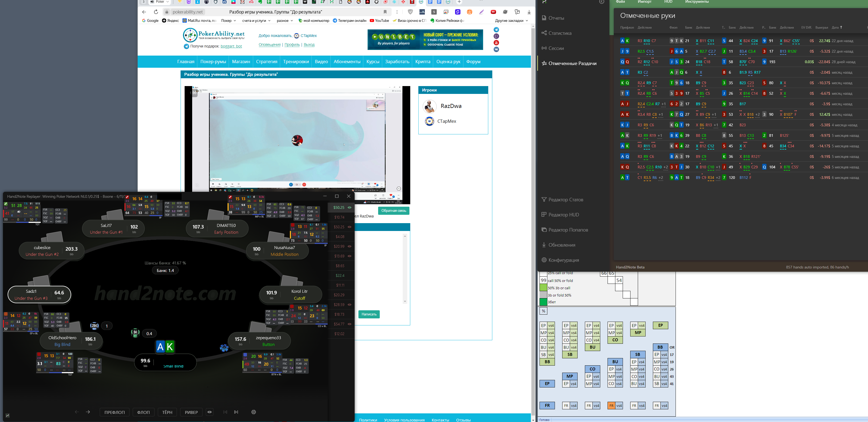Bookmark the page via address bar icon
The width and height of the screenshot is (868, 422).
(385, 12)
